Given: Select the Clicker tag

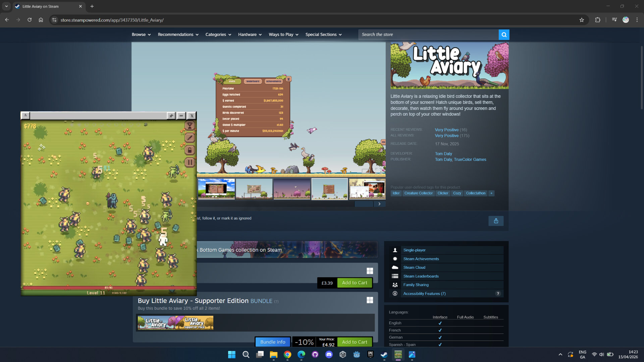Looking at the screenshot, I should (x=443, y=193).
